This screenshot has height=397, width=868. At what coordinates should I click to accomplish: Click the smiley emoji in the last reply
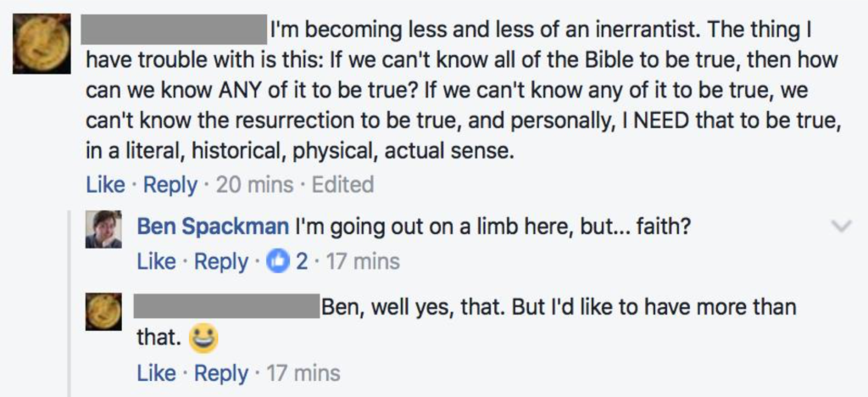coord(203,338)
